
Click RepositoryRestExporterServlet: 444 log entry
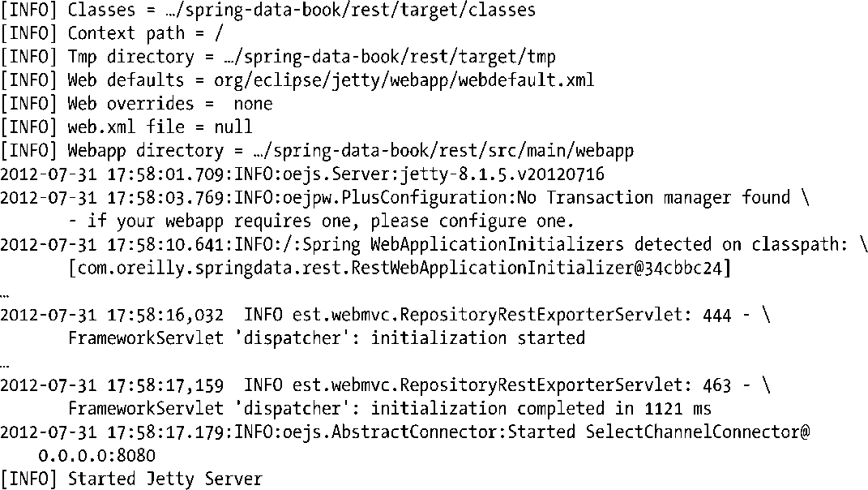(502, 315)
